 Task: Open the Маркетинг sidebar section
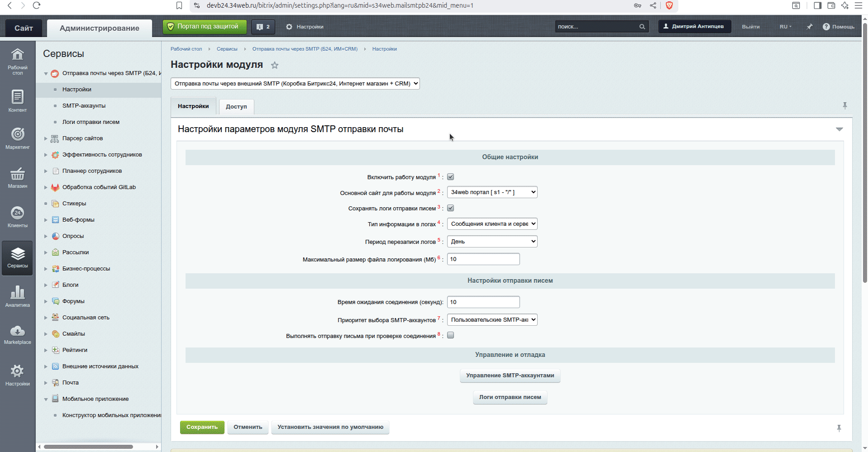(17, 138)
